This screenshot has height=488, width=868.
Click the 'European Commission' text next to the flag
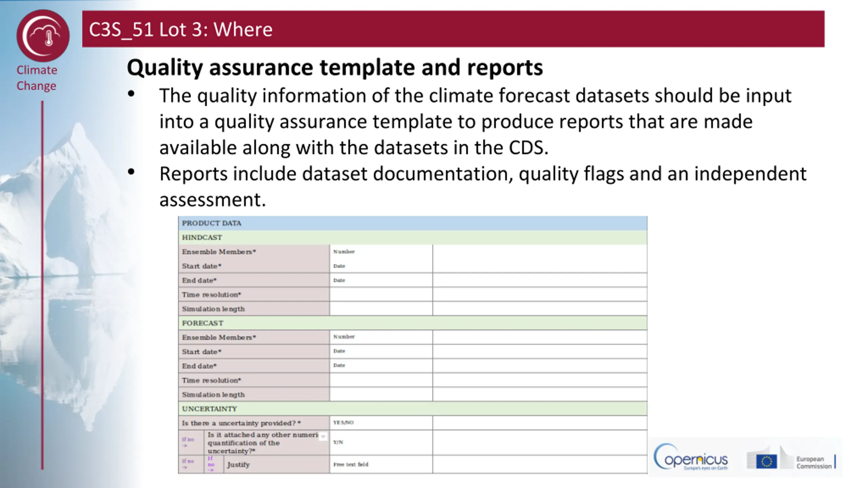(x=814, y=463)
